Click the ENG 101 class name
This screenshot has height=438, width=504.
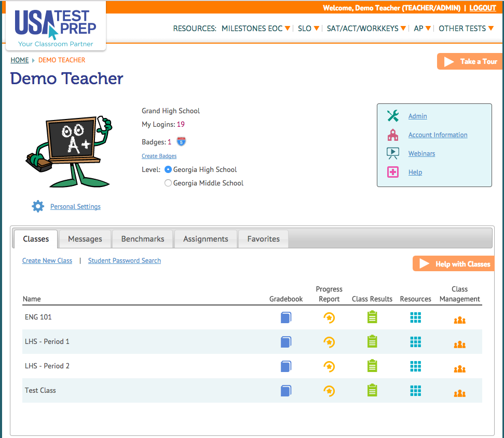tap(38, 317)
